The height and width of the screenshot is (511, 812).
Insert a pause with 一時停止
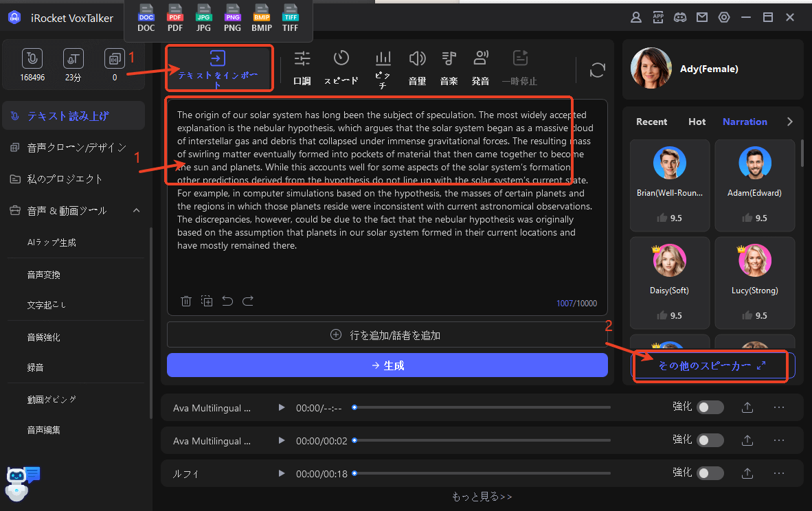(519, 68)
